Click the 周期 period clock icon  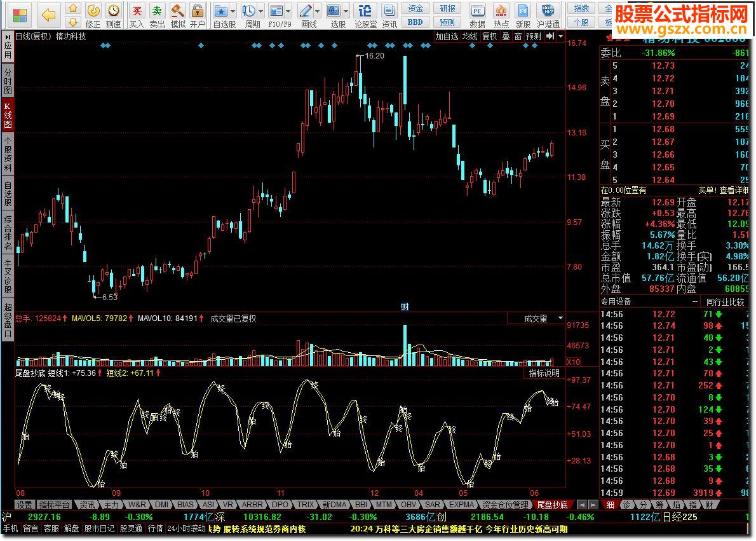tap(249, 11)
